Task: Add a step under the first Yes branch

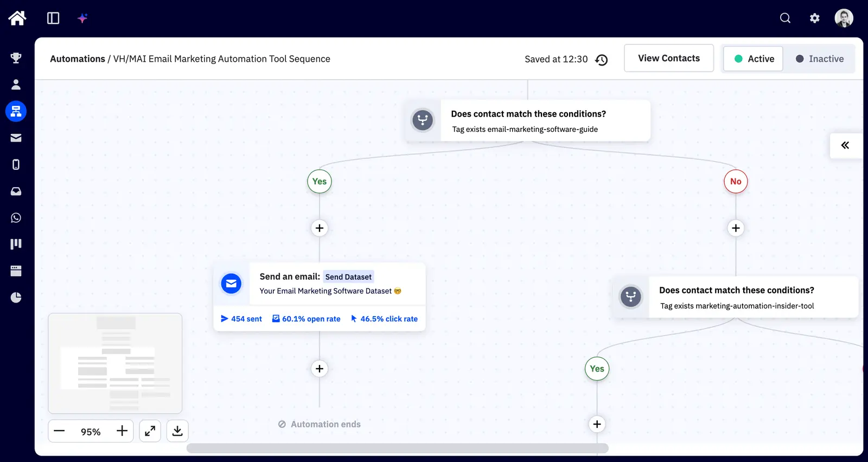Action: click(x=320, y=228)
